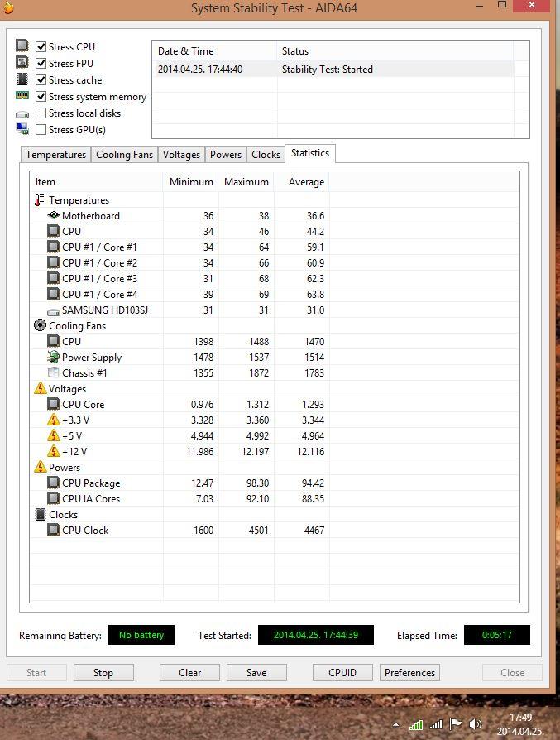Click the Motherboard row icon
This screenshot has width=560, height=740.
tap(54, 215)
